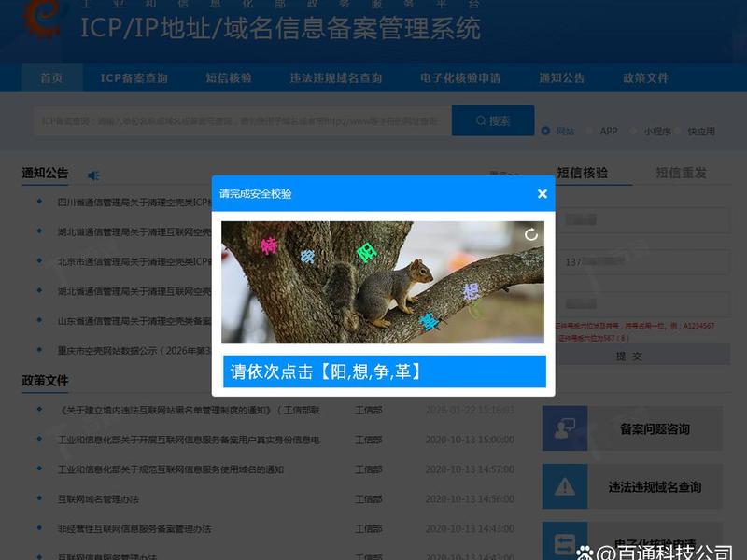Image resolution: width=747 pixels, height=560 pixels.
Task: Switch to the 短信核验 side tab
Action: tap(582, 173)
